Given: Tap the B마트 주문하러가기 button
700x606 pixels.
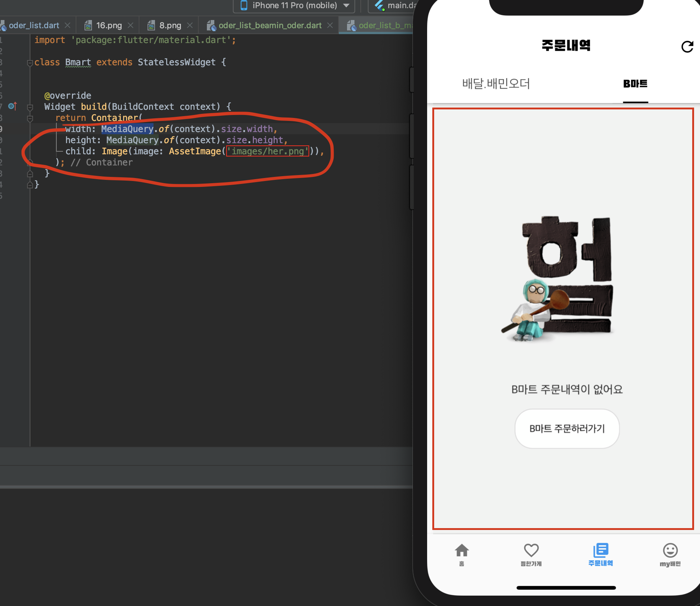Looking at the screenshot, I should point(567,429).
